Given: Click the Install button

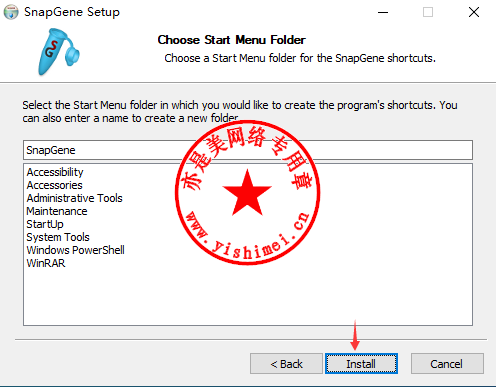Looking at the screenshot, I should [361, 364].
